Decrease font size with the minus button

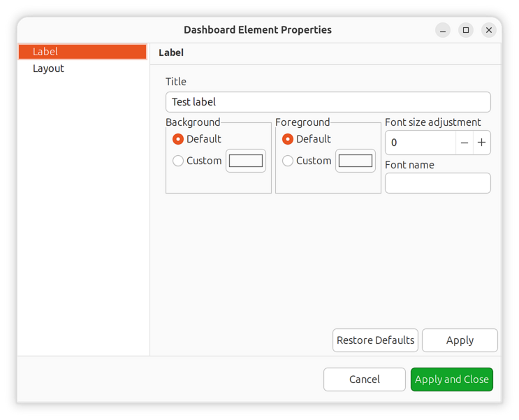tap(465, 143)
